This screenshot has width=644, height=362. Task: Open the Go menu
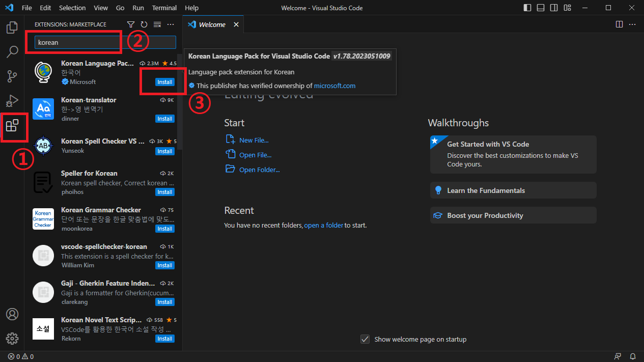120,8
